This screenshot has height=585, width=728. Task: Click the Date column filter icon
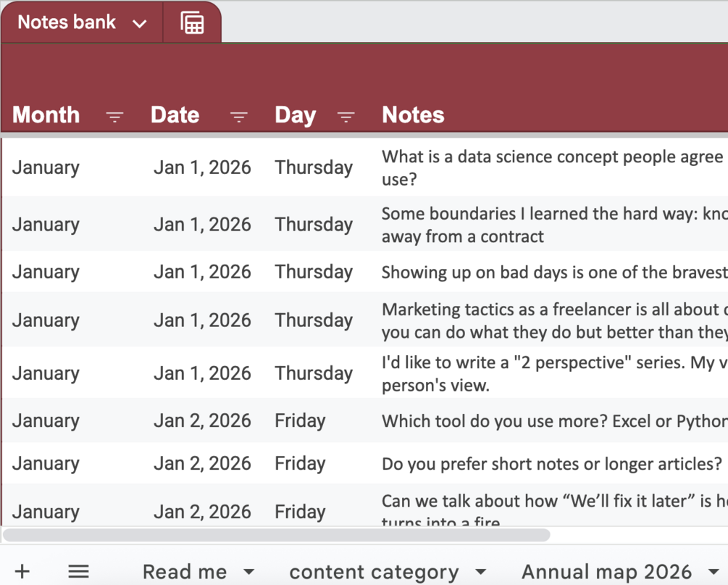coord(238,116)
